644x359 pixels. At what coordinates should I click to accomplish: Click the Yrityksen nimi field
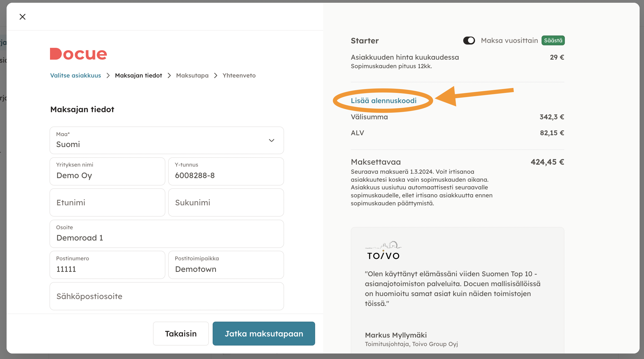click(107, 172)
